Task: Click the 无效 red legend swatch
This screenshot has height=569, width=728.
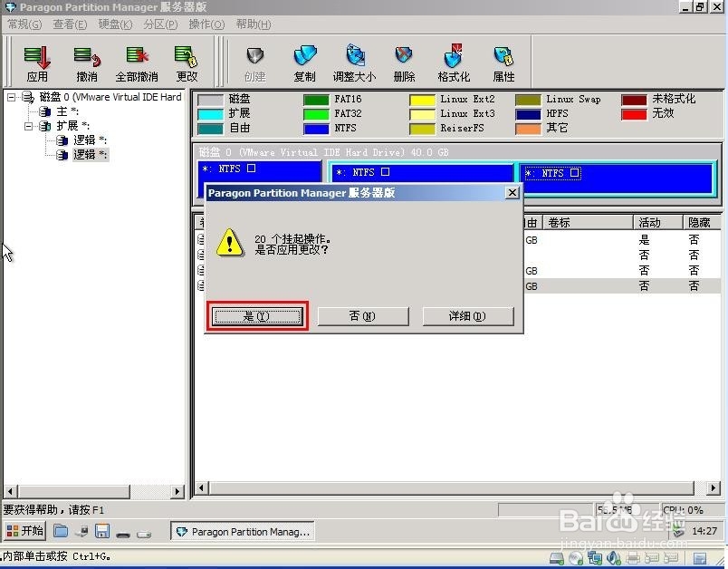Action: (634, 114)
